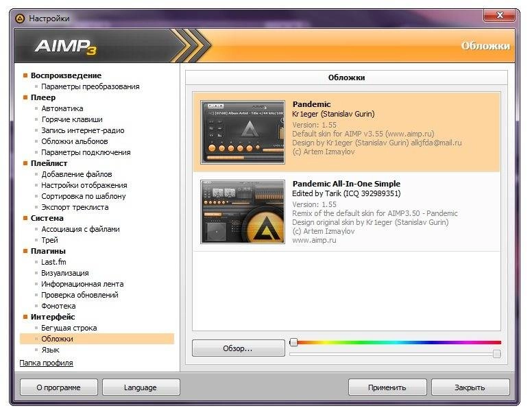Open Last.fm plugin settings
This screenshot has width=532, height=419.
tap(53, 262)
